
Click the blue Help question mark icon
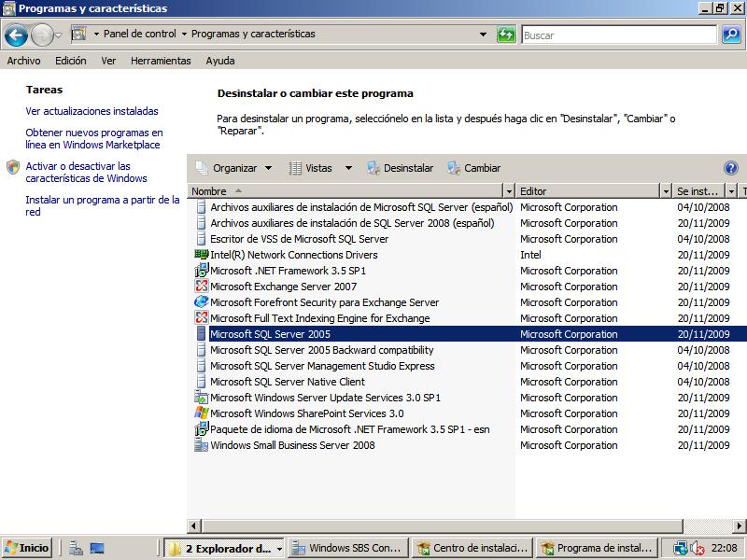pos(731,168)
